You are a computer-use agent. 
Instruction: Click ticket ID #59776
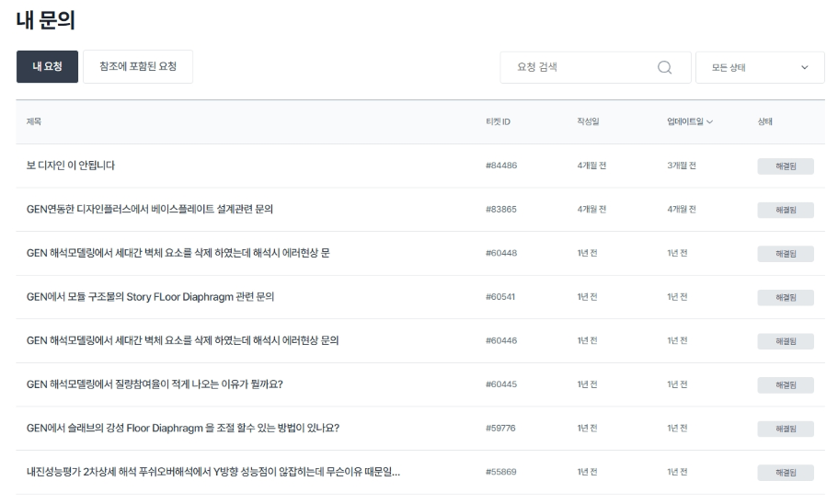coord(500,429)
